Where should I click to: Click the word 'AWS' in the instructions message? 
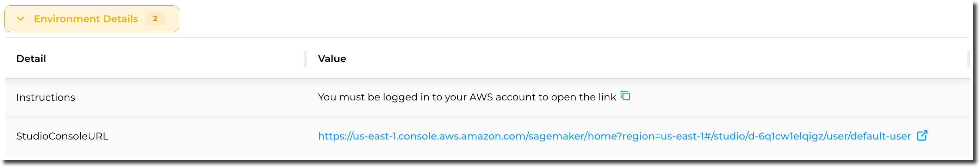pyautogui.click(x=481, y=97)
